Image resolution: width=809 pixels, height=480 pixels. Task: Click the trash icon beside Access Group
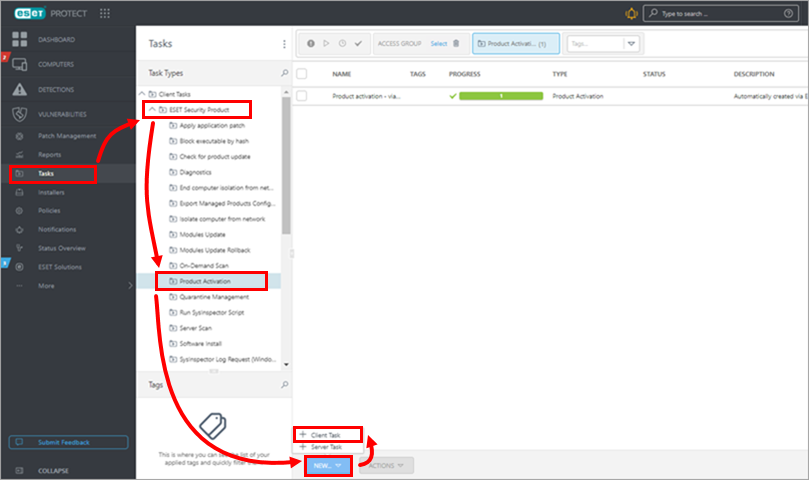point(457,44)
